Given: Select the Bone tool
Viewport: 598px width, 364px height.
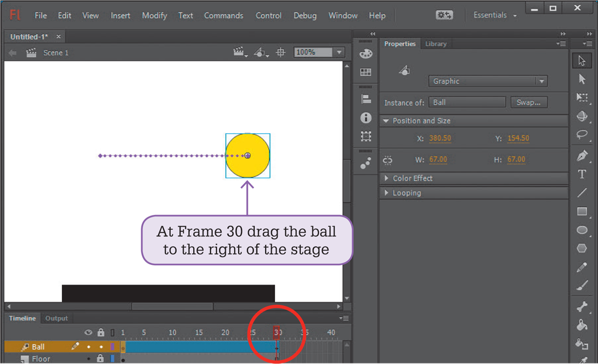Looking at the screenshot, I should 582,306.
